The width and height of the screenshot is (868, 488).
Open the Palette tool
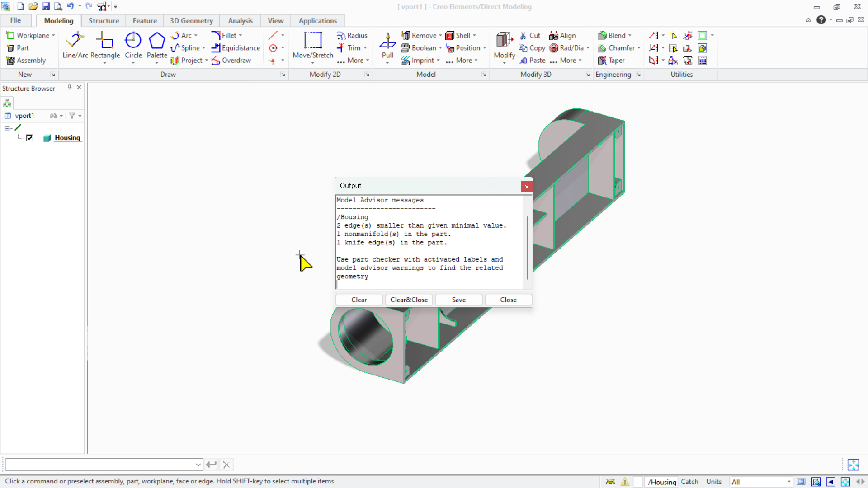[157, 45]
